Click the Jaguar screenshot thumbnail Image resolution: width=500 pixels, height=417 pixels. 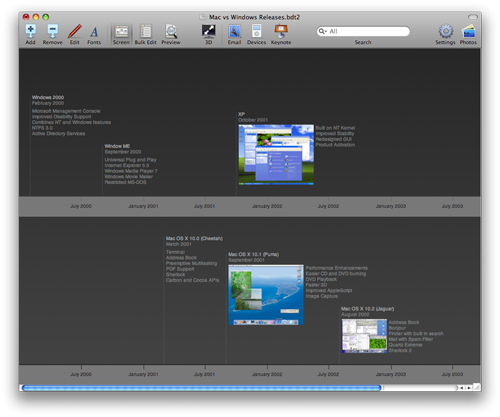(x=364, y=336)
